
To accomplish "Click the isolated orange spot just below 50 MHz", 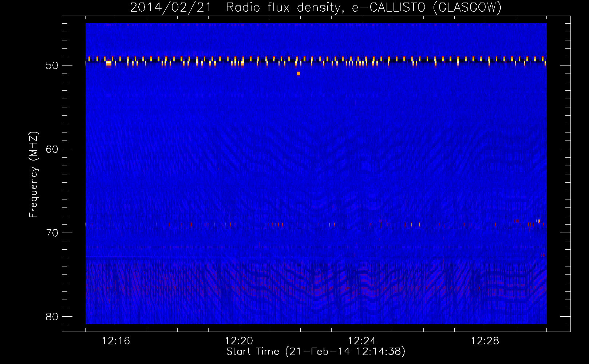I will click(299, 74).
